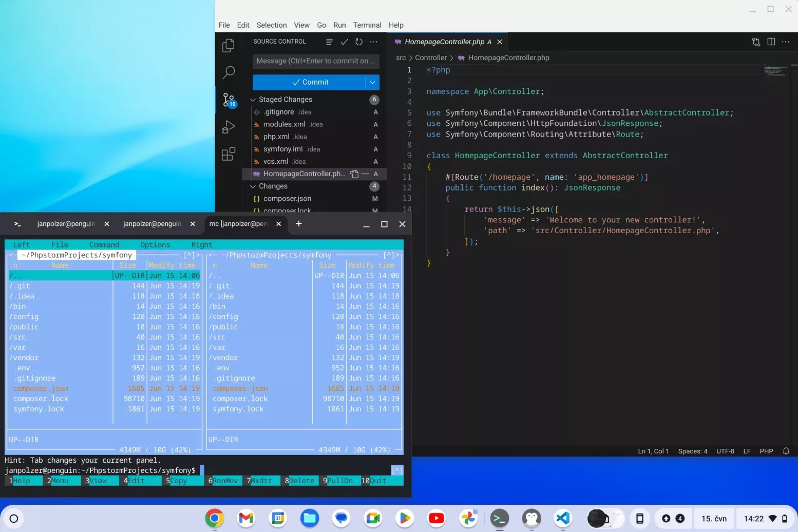Click the editor minimap preview
This screenshot has width=798, height=532.
click(775, 71)
